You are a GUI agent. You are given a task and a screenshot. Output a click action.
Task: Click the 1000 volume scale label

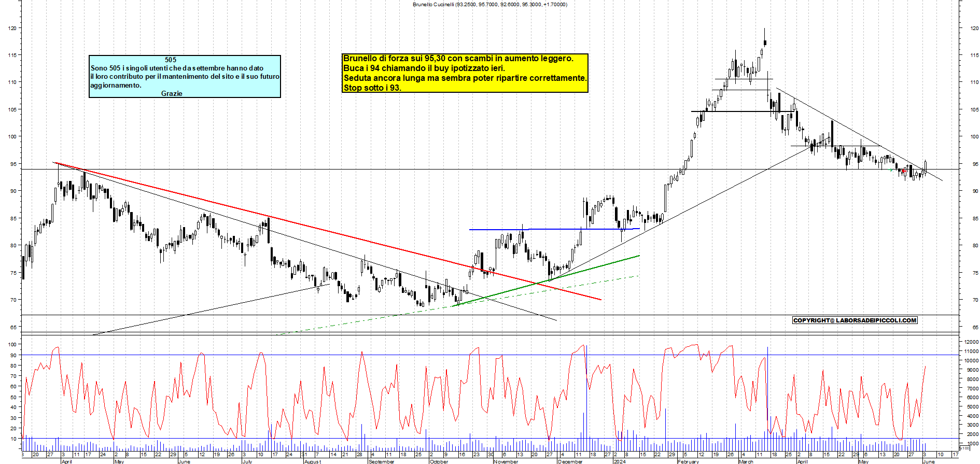[x=972, y=444]
